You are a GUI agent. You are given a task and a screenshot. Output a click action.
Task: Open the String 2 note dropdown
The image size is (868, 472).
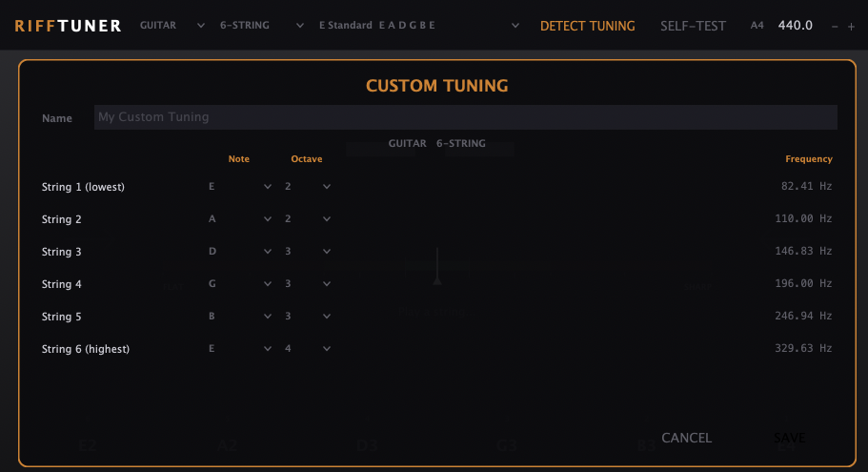click(x=240, y=218)
